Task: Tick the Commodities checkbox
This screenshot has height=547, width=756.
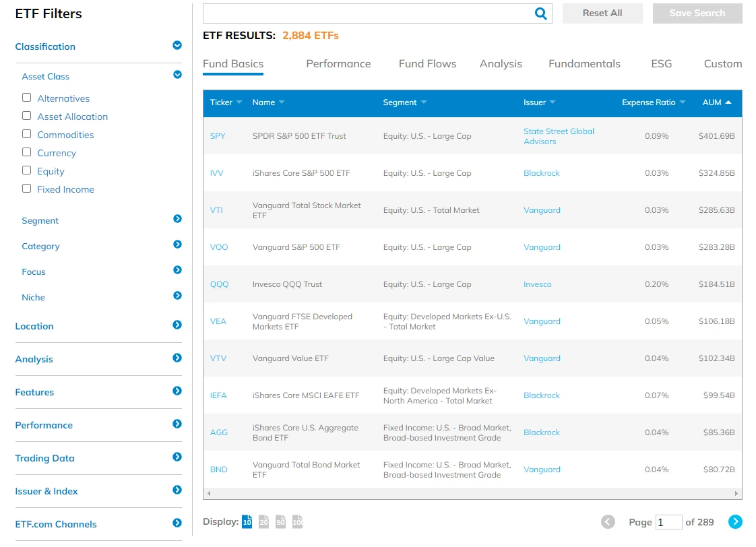Action: (x=26, y=134)
